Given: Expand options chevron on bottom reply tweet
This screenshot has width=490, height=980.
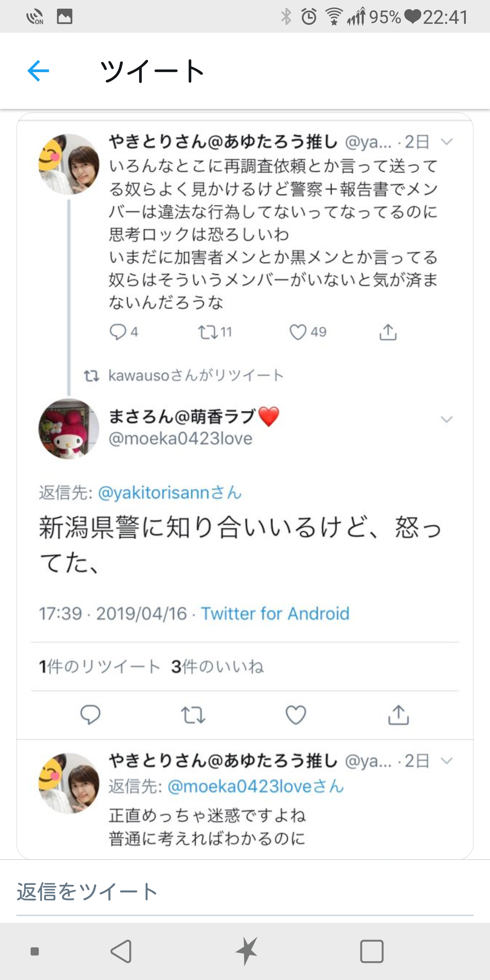Looking at the screenshot, I should pos(446,761).
